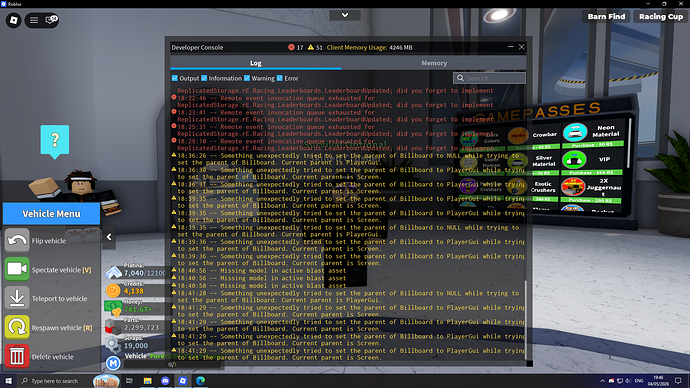Click the Windows taskbar search box
Image resolution: width=690 pixels, height=388 pixels.
[x=54, y=381]
